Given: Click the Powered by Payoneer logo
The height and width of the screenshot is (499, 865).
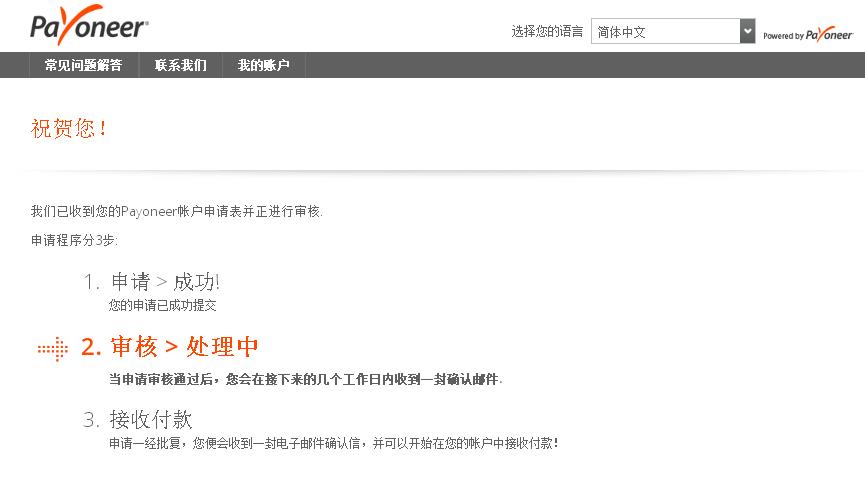Looking at the screenshot, I should click(x=808, y=35).
